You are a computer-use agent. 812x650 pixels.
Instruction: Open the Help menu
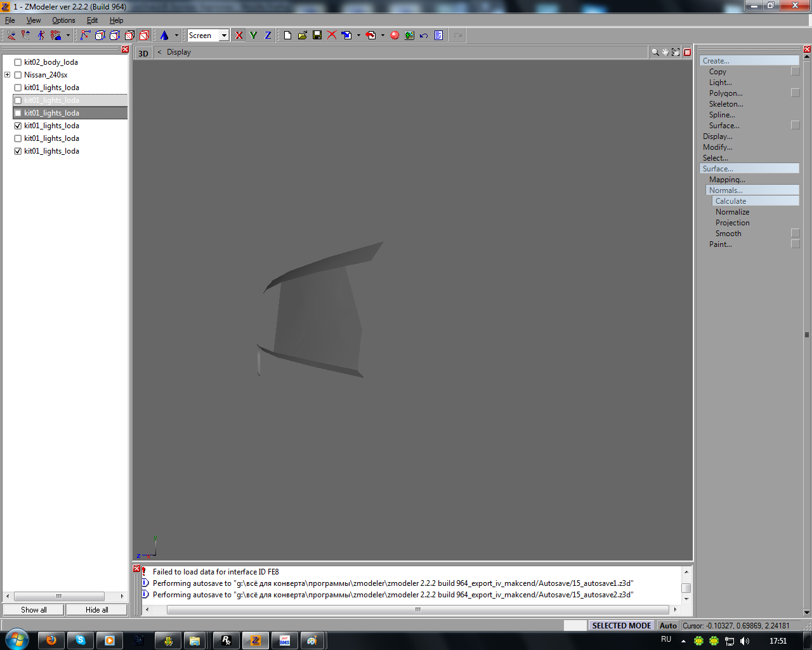click(117, 20)
